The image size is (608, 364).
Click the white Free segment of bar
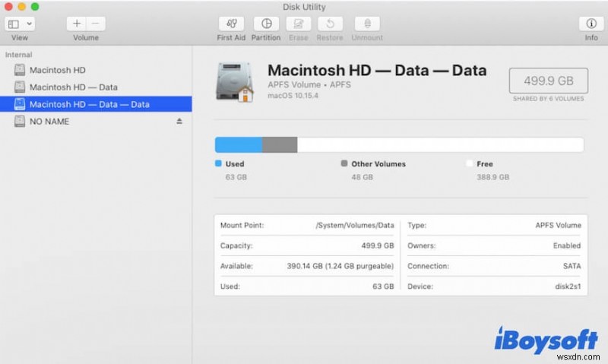click(441, 144)
